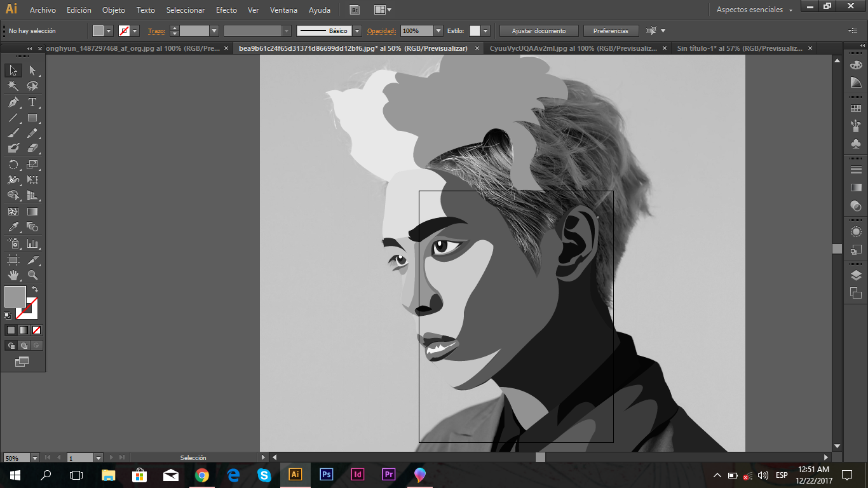Image resolution: width=868 pixels, height=488 pixels.
Task: Select the Column Graph tool
Action: [32, 243]
